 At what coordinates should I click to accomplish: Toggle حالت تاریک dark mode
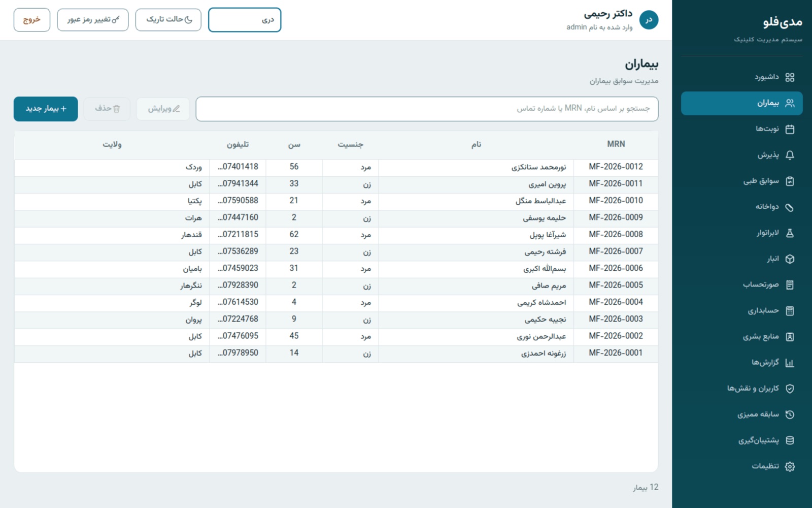[168, 20]
